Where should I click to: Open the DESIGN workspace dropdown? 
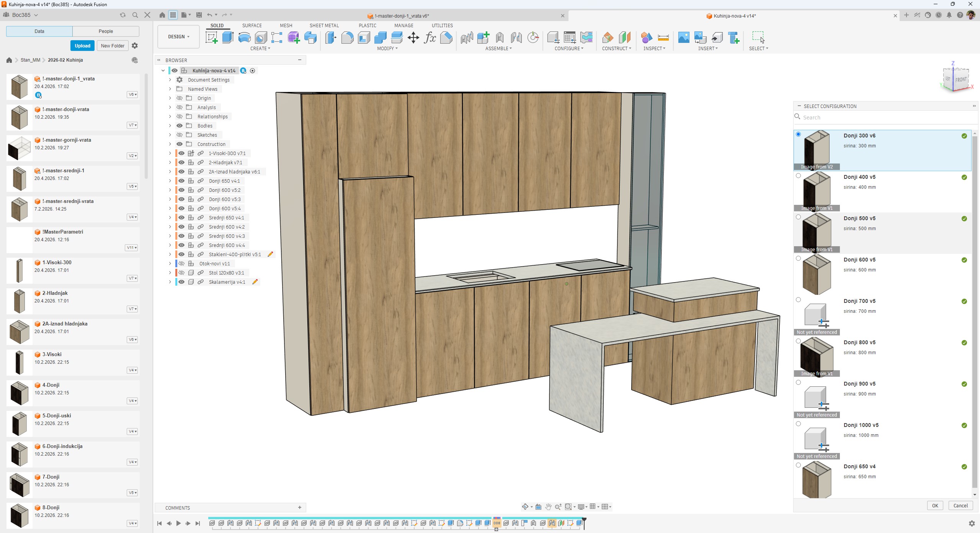tap(178, 37)
